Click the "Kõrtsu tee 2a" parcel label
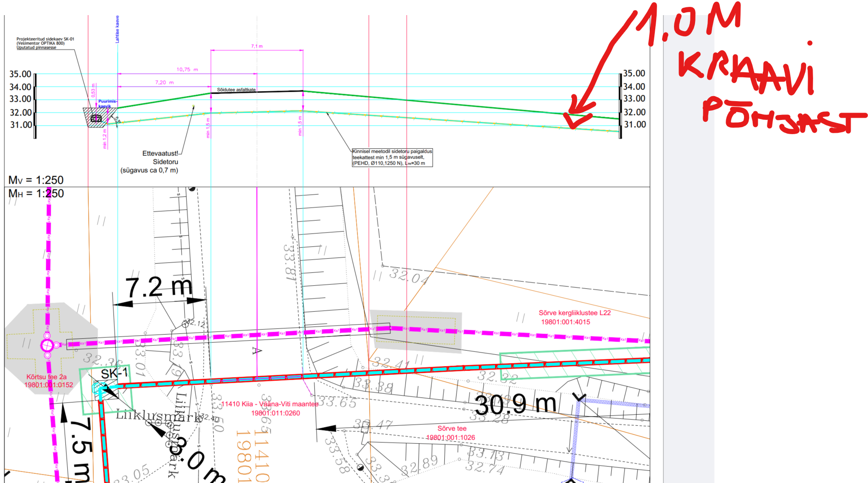 coord(46,377)
